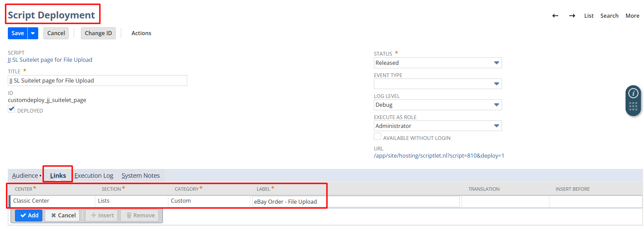Open the Event Type dropdown
The height and width of the screenshot is (231, 644).
[x=496, y=84]
